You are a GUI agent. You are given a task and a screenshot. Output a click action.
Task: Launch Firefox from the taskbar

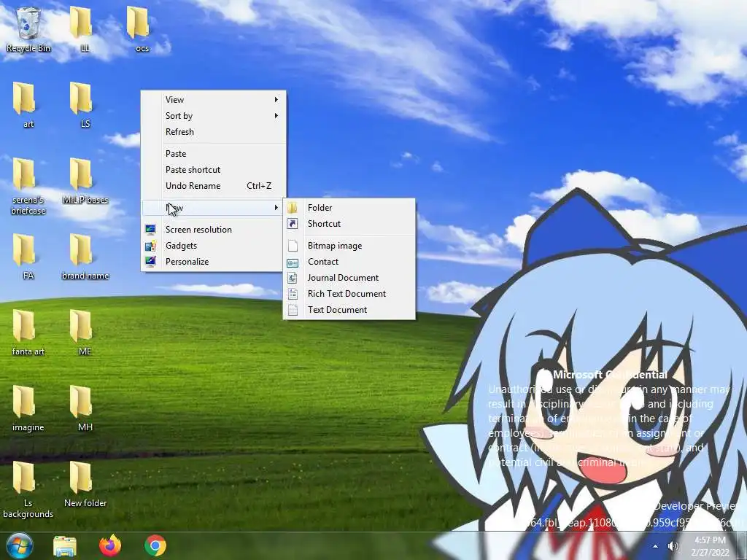pyautogui.click(x=110, y=545)
